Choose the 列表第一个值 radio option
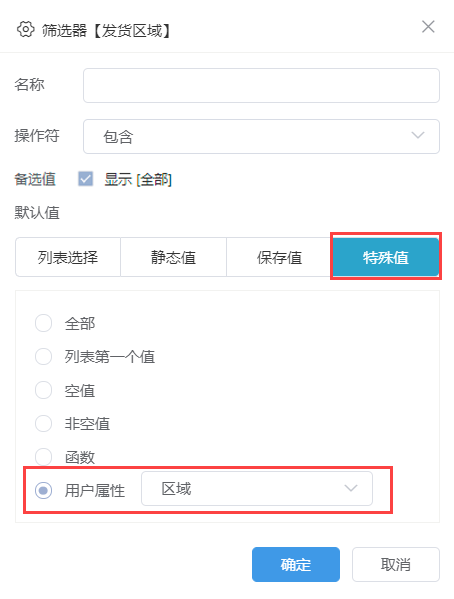The width and height of the screenshot is (454, 599). [44, 356]
